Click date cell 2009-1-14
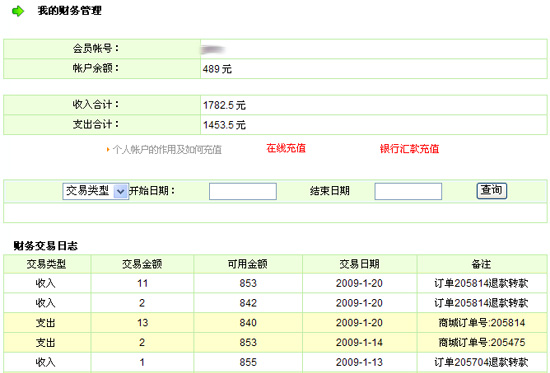550x373 pixels. click(359, 342)
